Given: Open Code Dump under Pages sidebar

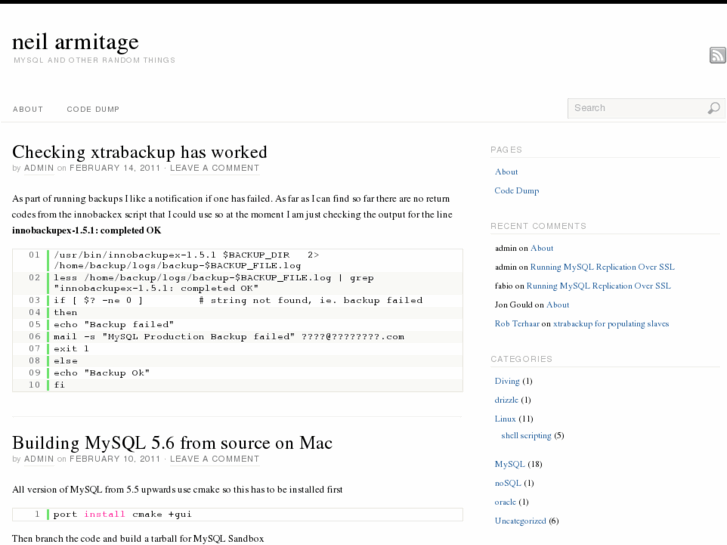Looking at the screenshot, I should click(x=517, y=191).
